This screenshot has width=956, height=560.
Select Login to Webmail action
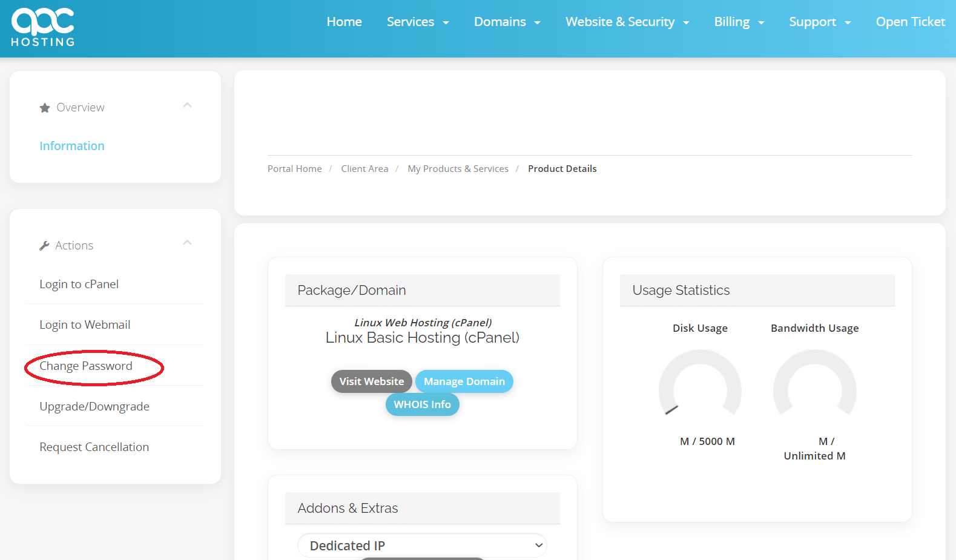pyautogui.click(x=85, y=325)
